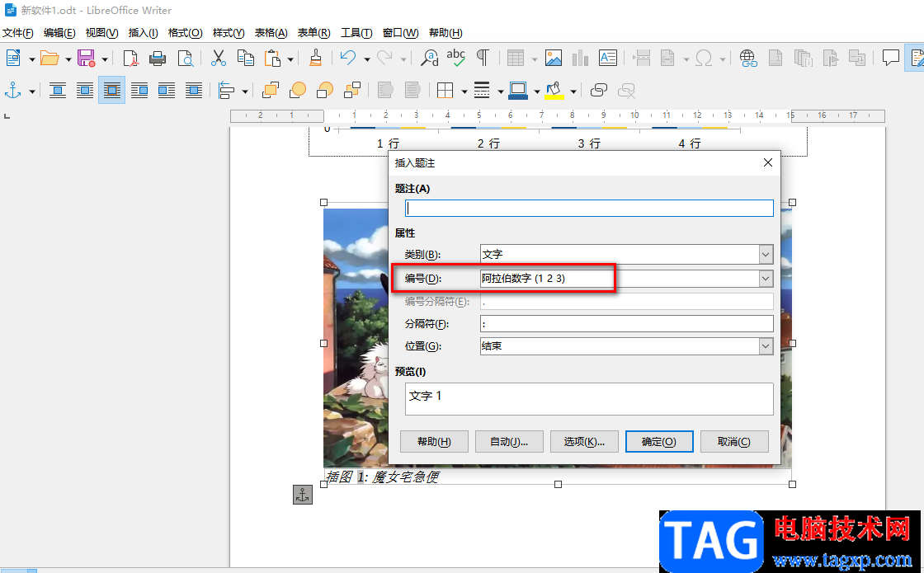Open Find and Replace icon
The image size is (924, 573).
click(430, 59)
